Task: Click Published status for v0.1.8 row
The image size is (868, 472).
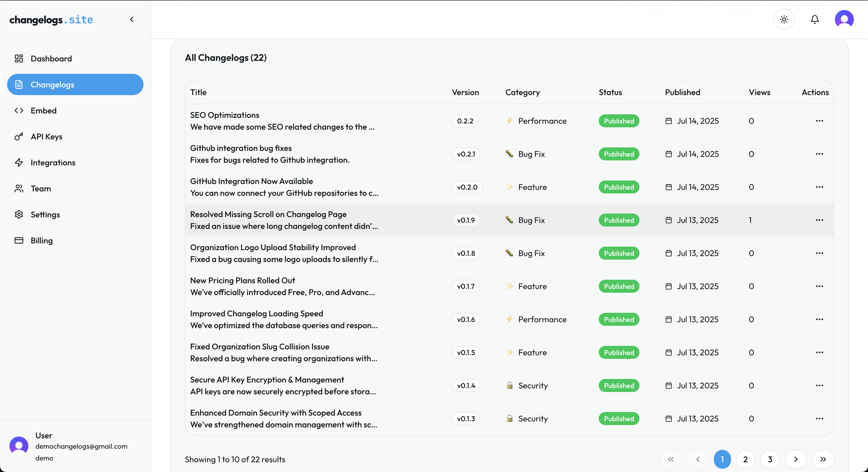Action: (x=619, y=253)
